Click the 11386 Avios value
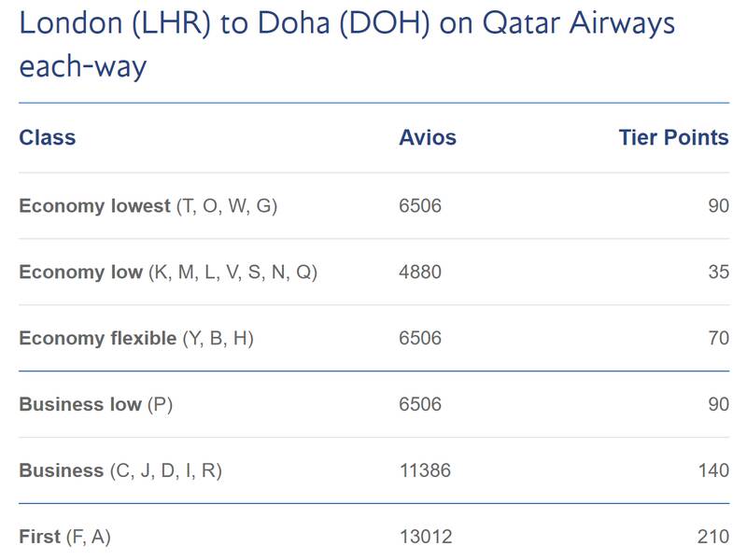Screen dimensions: 747x560 pos(425,471)
